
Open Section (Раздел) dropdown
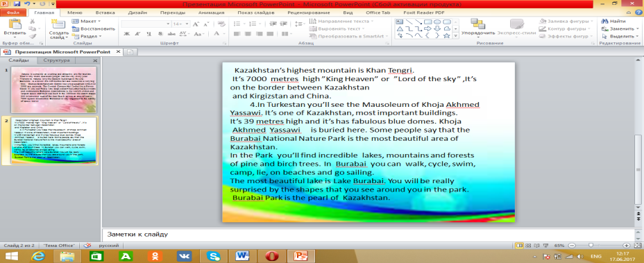coord(87,36)
